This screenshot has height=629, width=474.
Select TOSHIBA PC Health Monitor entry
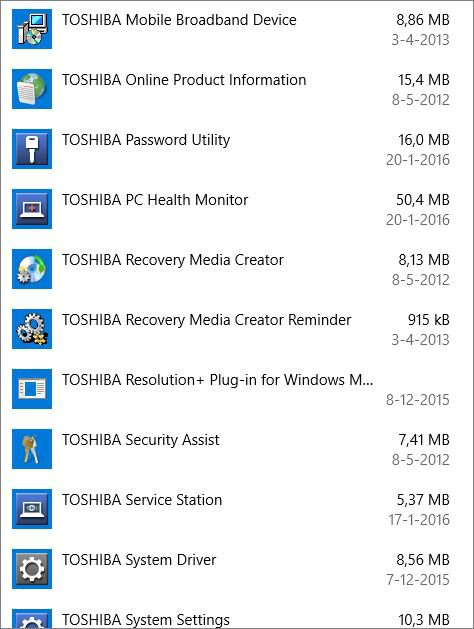[237, 209]
